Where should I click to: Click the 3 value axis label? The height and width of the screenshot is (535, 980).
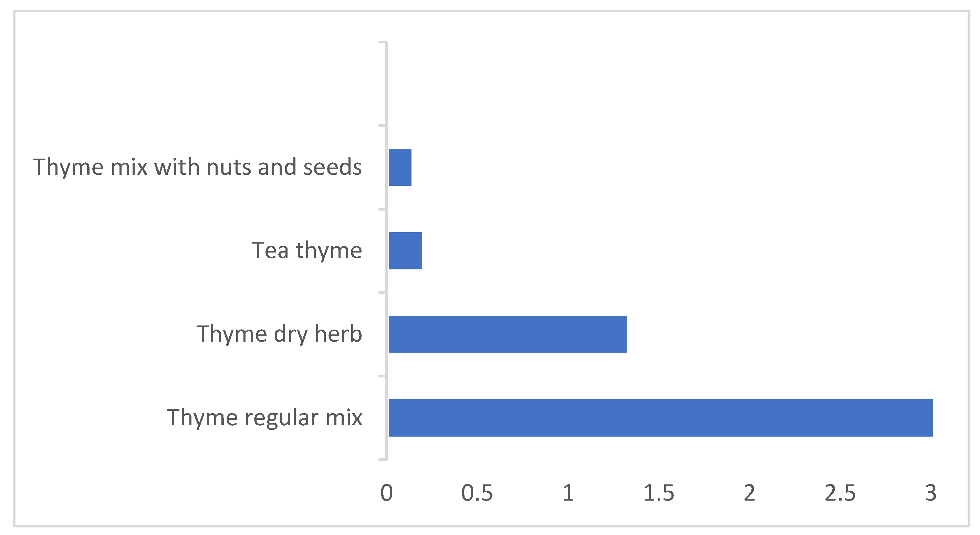pos(930,493)
